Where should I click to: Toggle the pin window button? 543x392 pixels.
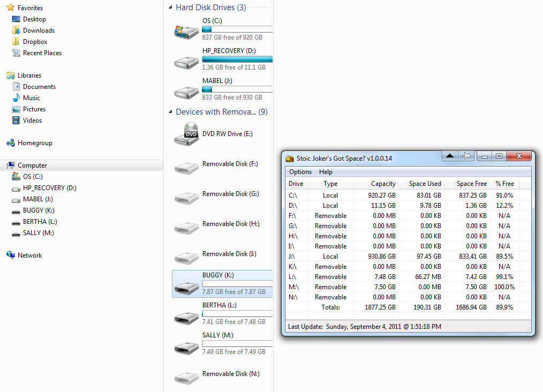click(x=466, y=156)
